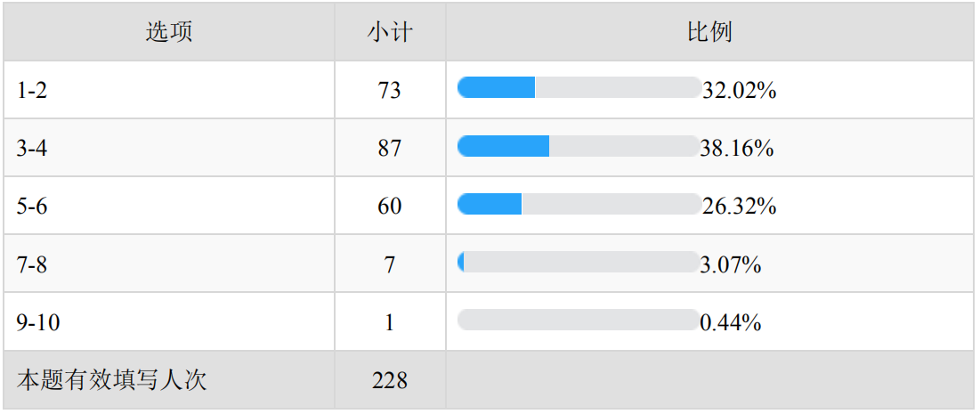The width and height of the screenshot is (980, 414).
Task: Click the 38.16% percentage text
Action: coord(737,149)
